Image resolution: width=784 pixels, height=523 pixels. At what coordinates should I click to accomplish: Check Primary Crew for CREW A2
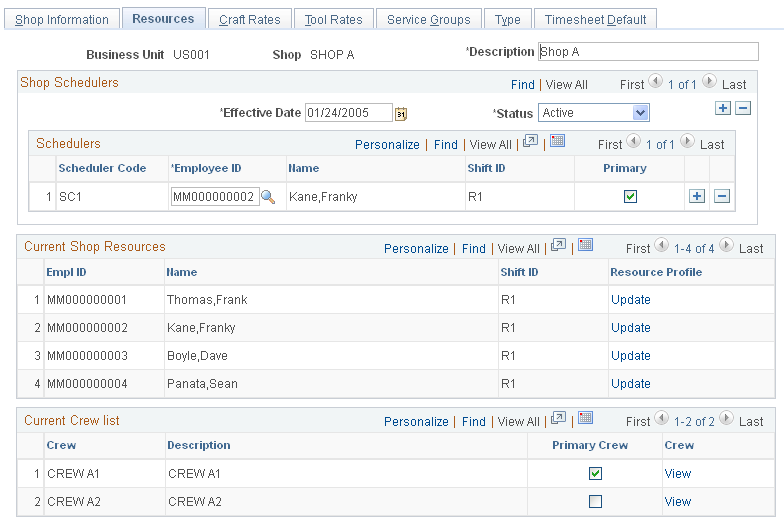coord(595,502)
